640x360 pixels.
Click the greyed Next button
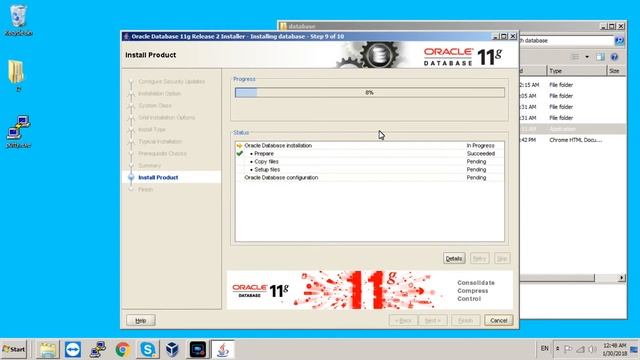point(433,321)
